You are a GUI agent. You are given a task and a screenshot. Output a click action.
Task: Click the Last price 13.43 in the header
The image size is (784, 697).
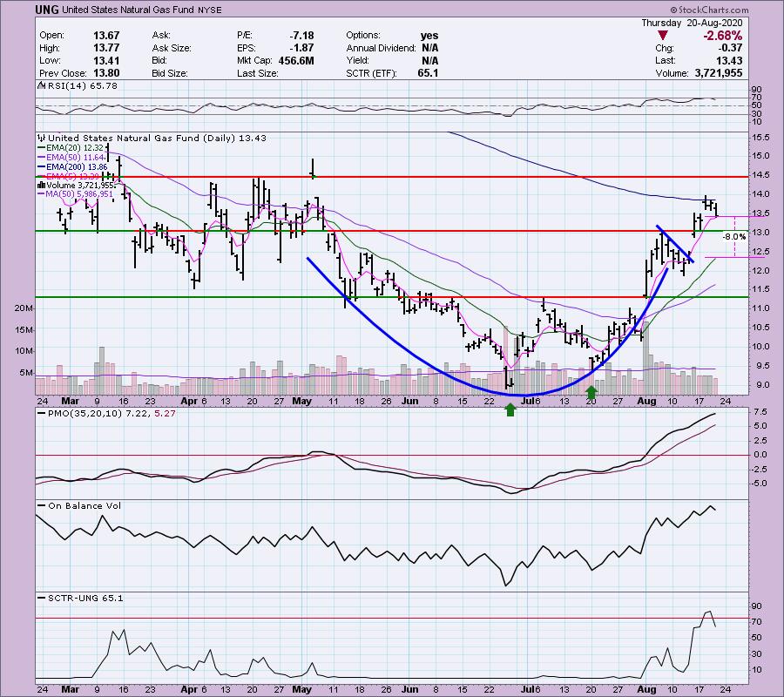pyautogui.click(x=728, y=60)
